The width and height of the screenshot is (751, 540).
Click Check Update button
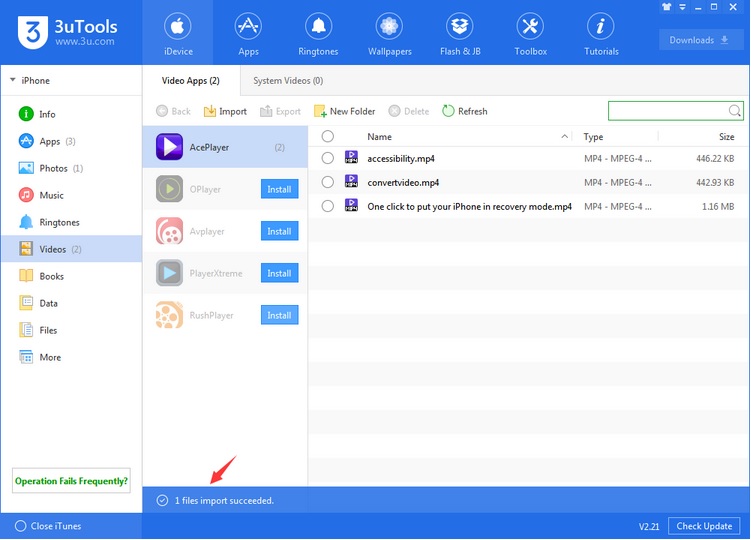click(x=704, y=526)
